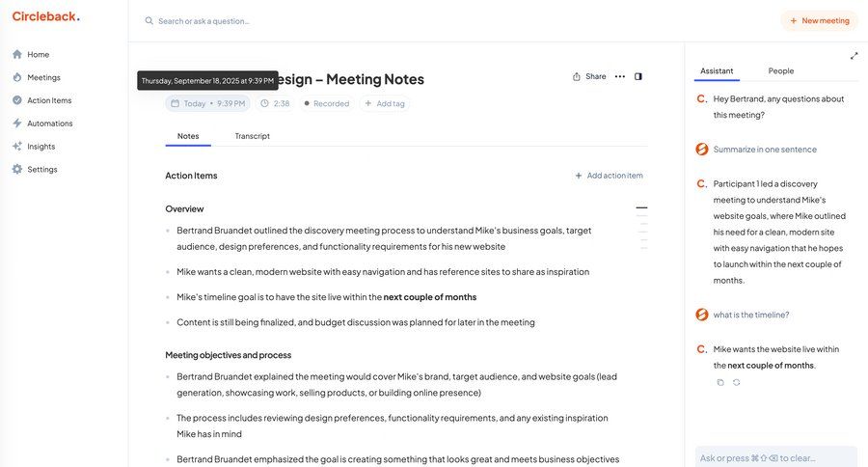Go to Meetings in the sidebar
Viewport: 868px width, 467px height.
click(x=43, y=77)
